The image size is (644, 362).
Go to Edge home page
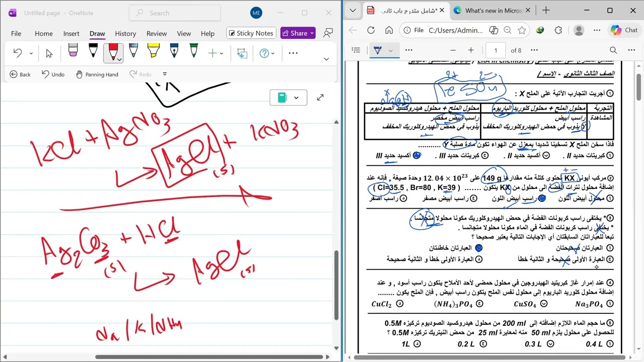click(x=389, y=30)
